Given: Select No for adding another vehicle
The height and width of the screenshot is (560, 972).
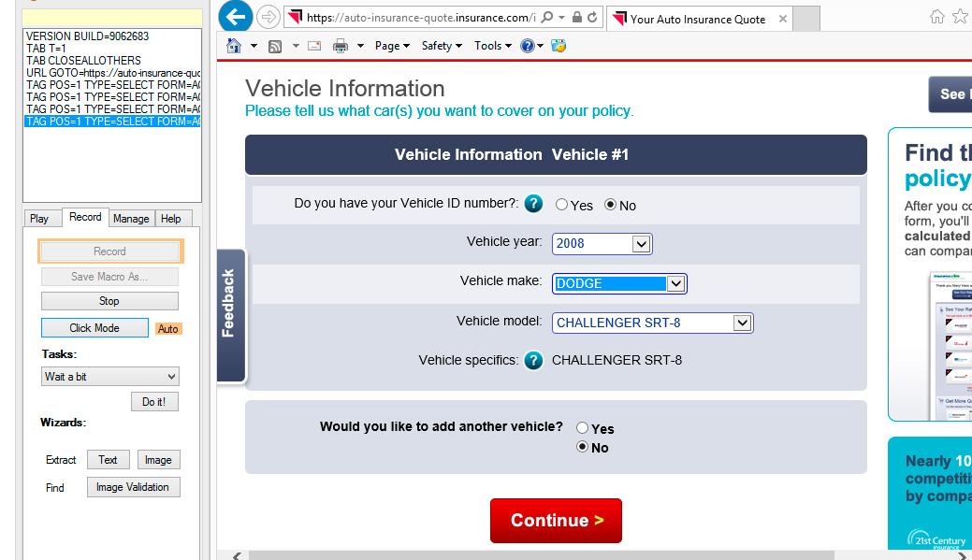Looking at the screenshot, I should click(x=582, y=447).
